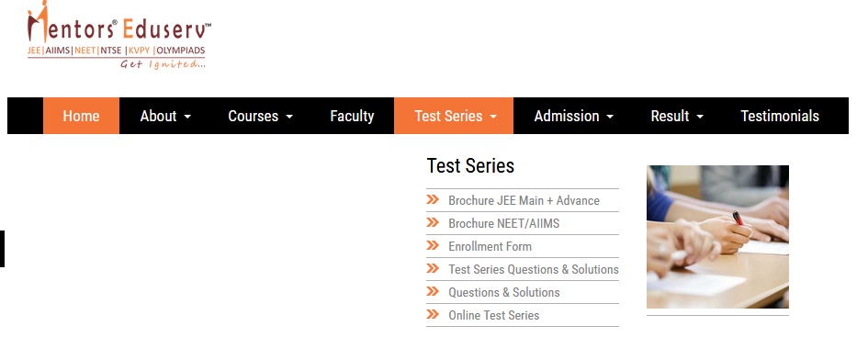The image size is (868, 360).
Task: Open the Faculty menu item
Action: 352,116
